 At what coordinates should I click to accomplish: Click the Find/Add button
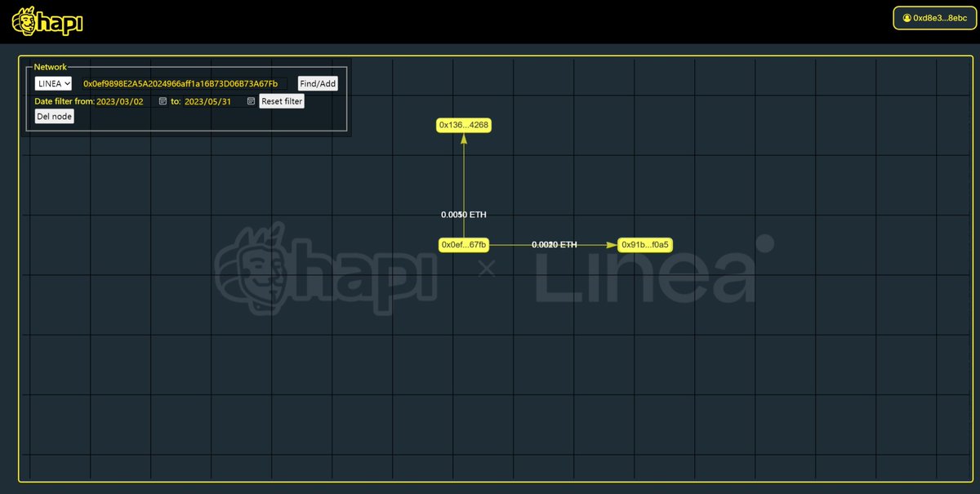click(318, 83)
